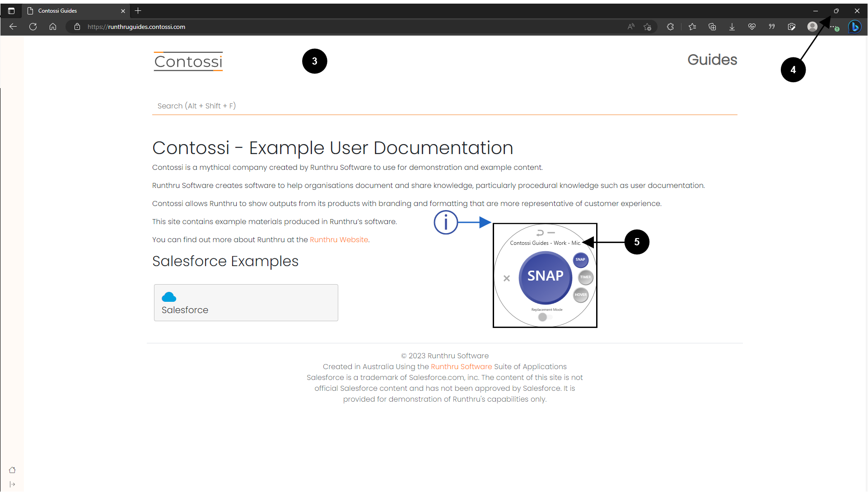Viewport: 868px width, 492px height.
Task: Refresh the current page
Action: tap(33, 27)
